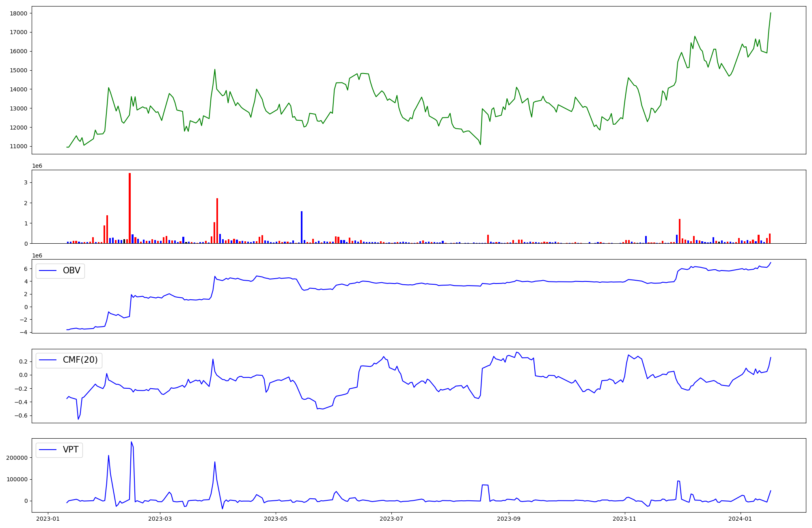Click the 11000 price axis tick label
Viewport: 812px width, 528px height.
click(x=19, y=147)
